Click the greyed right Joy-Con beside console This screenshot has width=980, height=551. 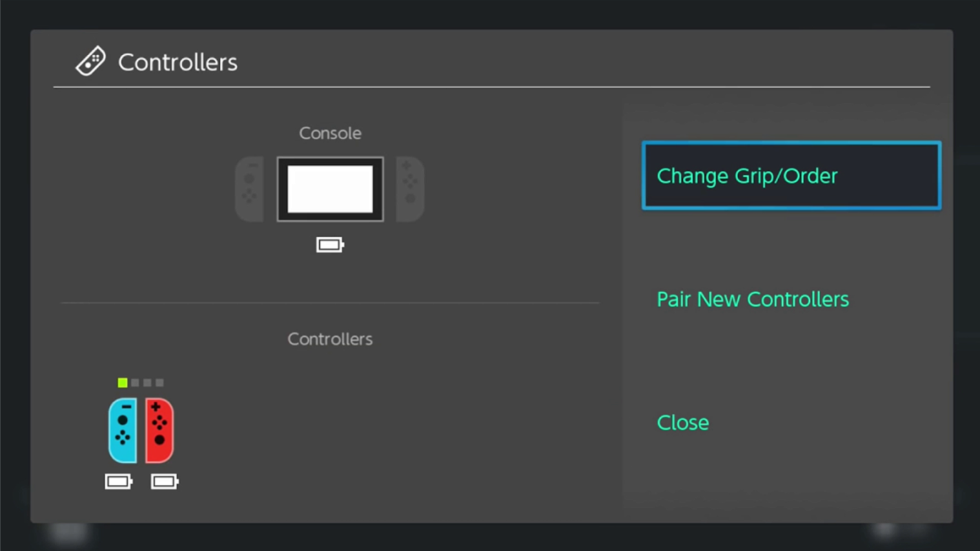coord(410,189)
